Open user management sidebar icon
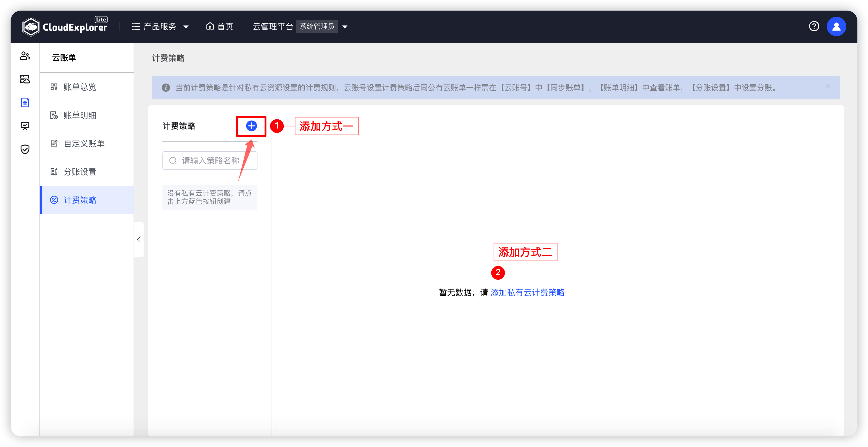This screenshot has width=868, height=447. pos(25,56)
